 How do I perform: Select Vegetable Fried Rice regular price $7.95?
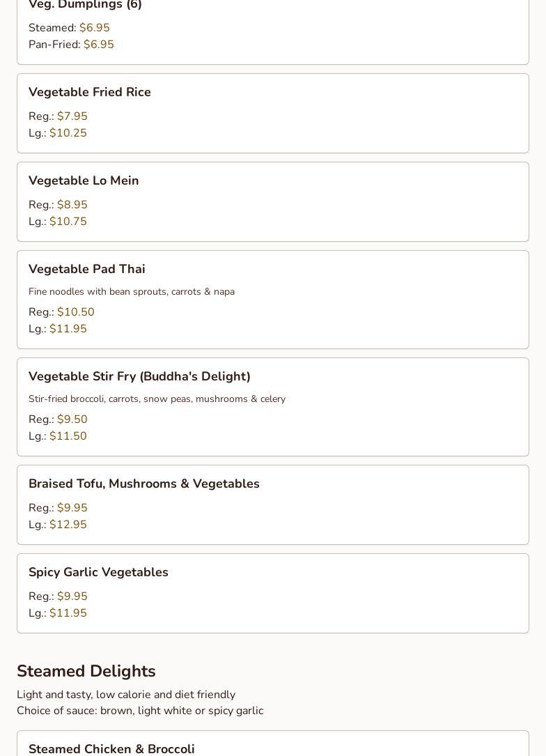[x=72, y=116]
